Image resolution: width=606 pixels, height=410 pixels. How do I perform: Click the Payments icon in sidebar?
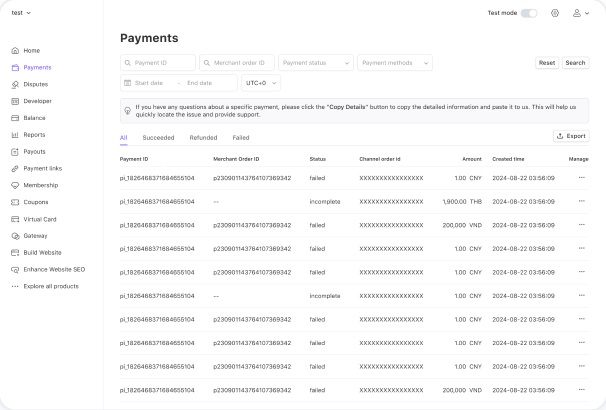pos(15,68)
